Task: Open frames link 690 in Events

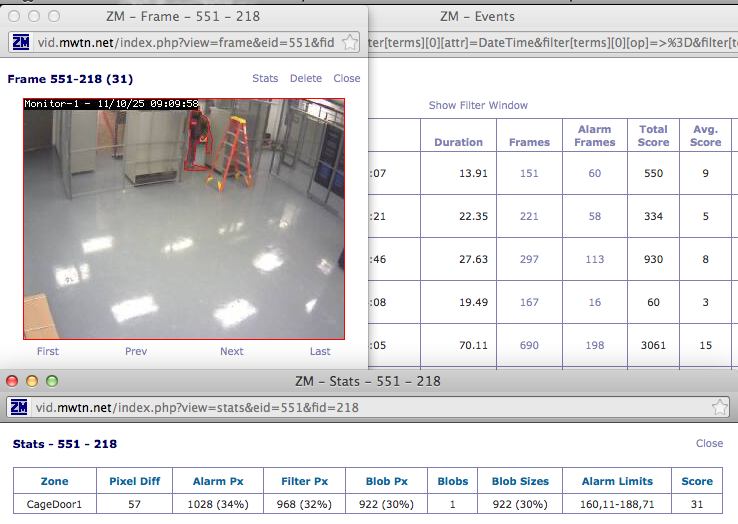Action: [x=529, y=345]
